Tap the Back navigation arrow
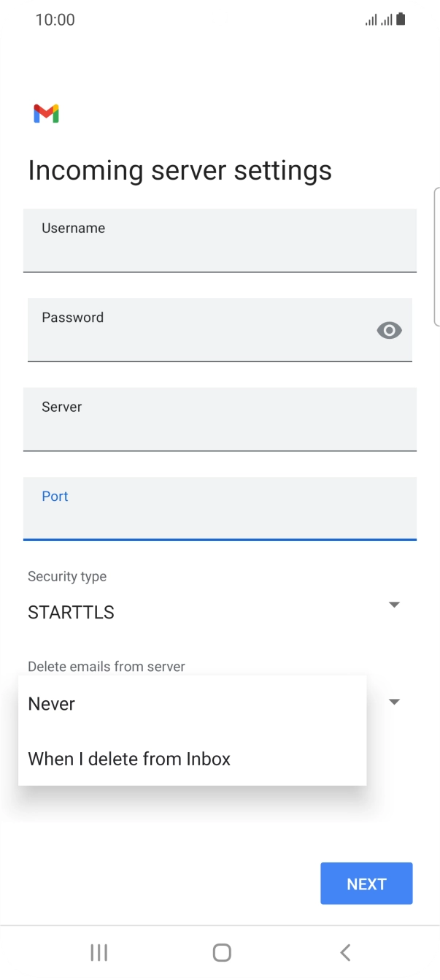The height and width of the screenshot is (980, 440). tap(344, 952)
